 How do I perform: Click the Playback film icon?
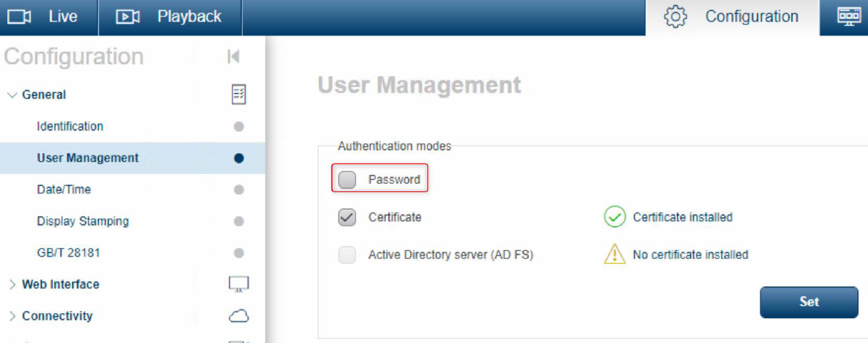click(128, 17)
